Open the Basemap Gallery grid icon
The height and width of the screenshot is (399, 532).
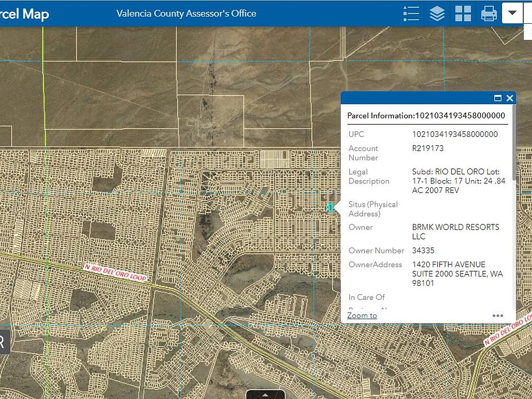click(463, 13)
